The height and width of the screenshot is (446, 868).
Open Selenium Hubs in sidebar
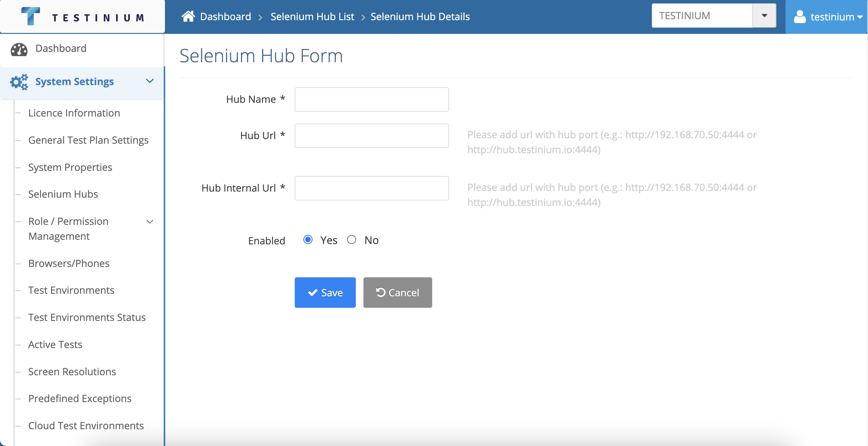tap(63, 194)
